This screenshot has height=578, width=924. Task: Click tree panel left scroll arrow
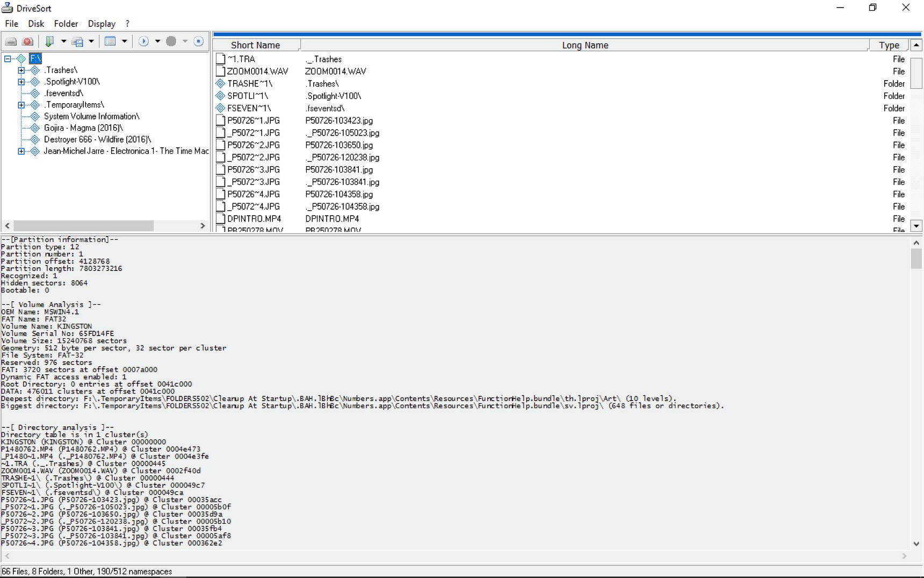click(x=8, y=226)
